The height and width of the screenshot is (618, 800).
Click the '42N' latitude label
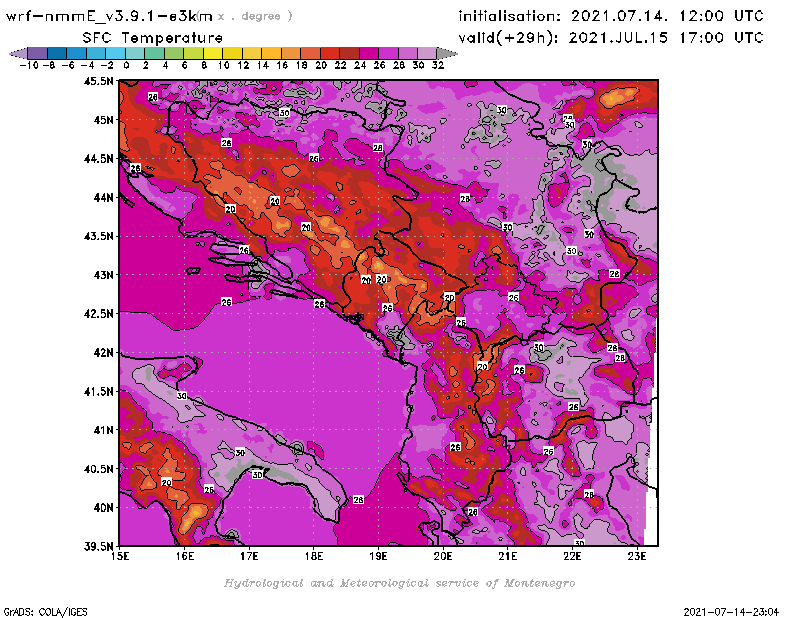(103, 353)
